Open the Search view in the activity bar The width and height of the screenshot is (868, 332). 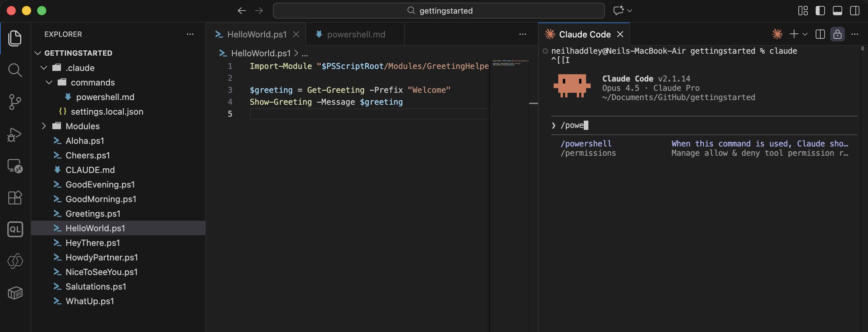click(15, 70)
